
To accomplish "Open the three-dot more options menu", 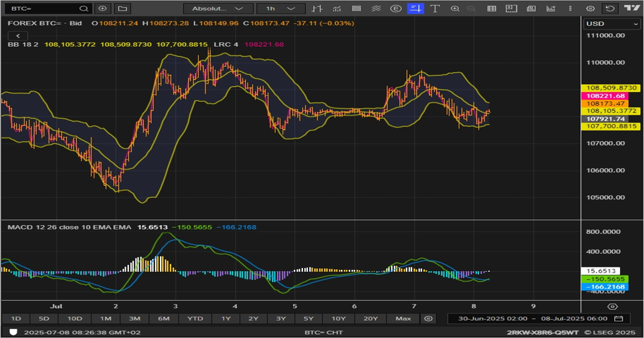I will [570, 8].
